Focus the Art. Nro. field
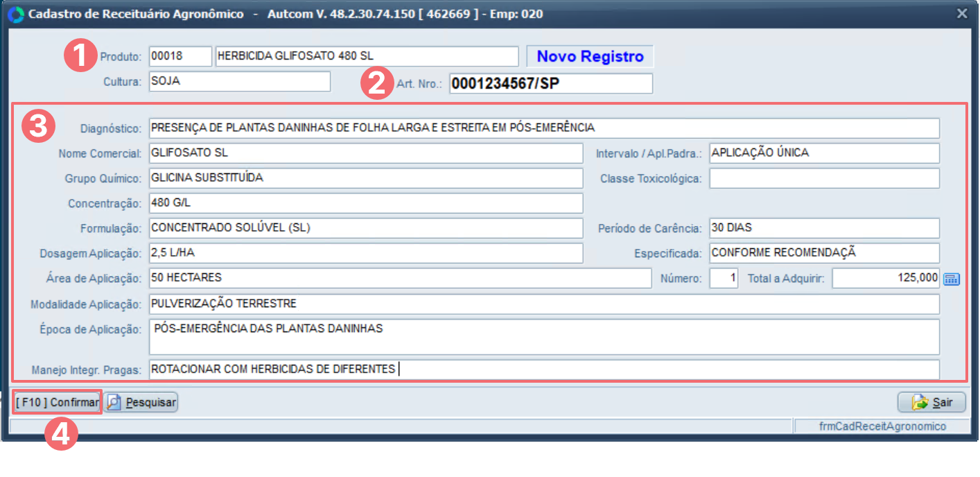 [550, 84]
